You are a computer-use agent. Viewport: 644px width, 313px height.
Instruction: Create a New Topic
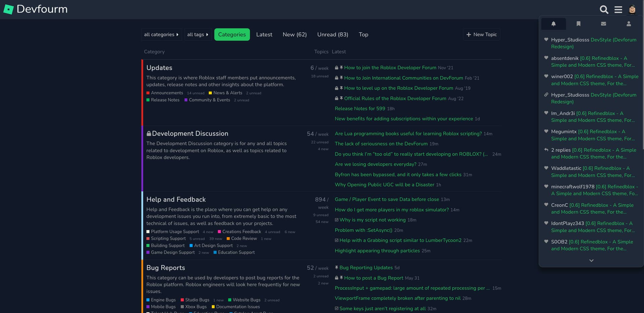click(481, 34)
